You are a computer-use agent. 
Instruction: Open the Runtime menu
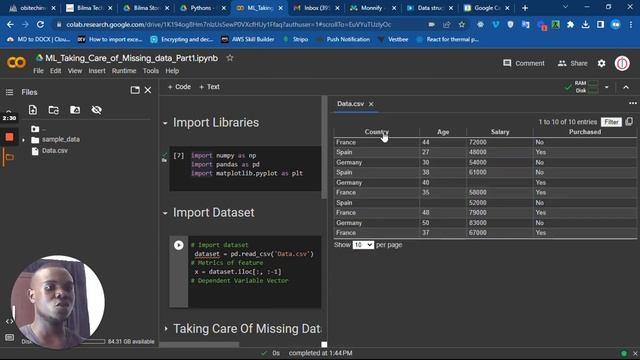click(x=124, y=71)
